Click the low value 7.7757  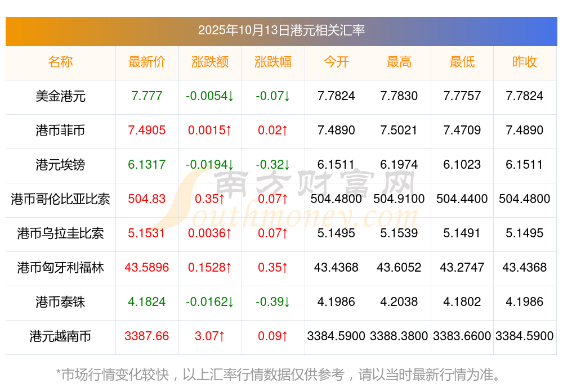(x=462, y=96)
